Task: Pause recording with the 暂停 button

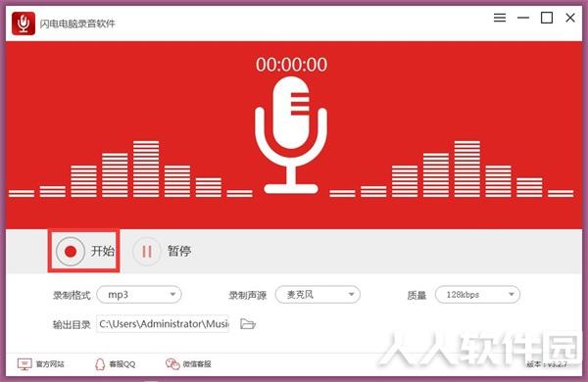Action: click(162, 251)
